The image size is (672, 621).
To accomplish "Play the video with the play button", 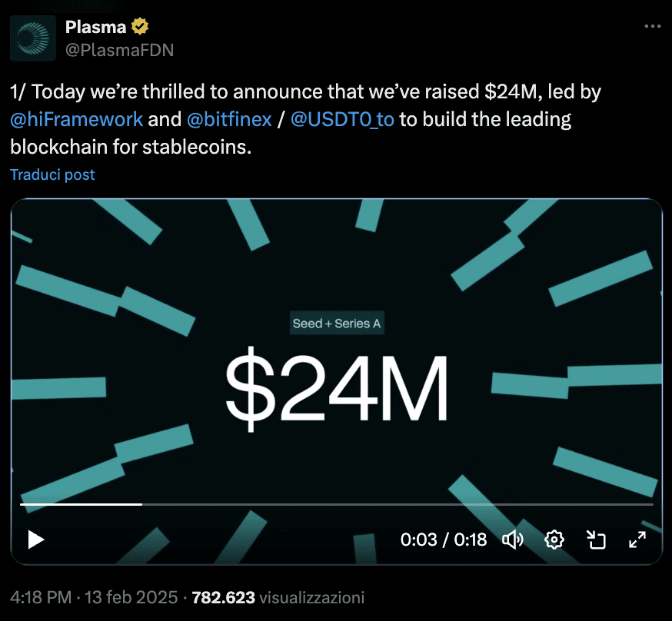I will [x=36, y=540].
